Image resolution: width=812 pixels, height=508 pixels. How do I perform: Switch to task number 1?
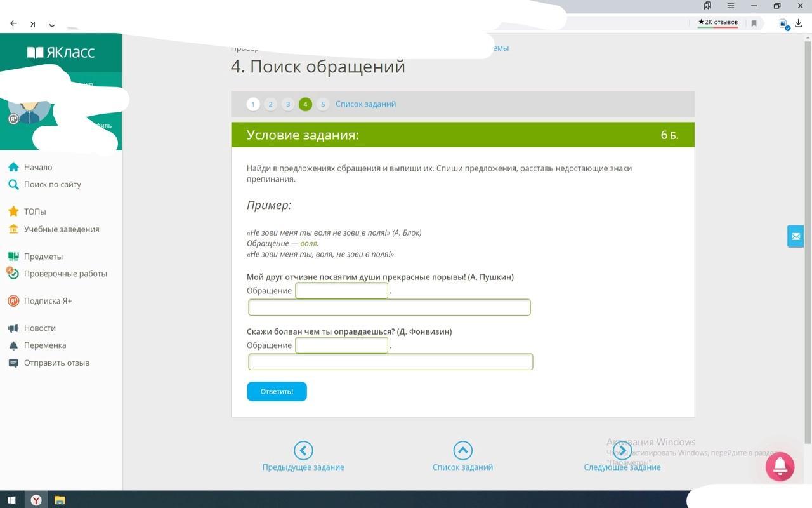pyautogui.click(x=253, y=104)
